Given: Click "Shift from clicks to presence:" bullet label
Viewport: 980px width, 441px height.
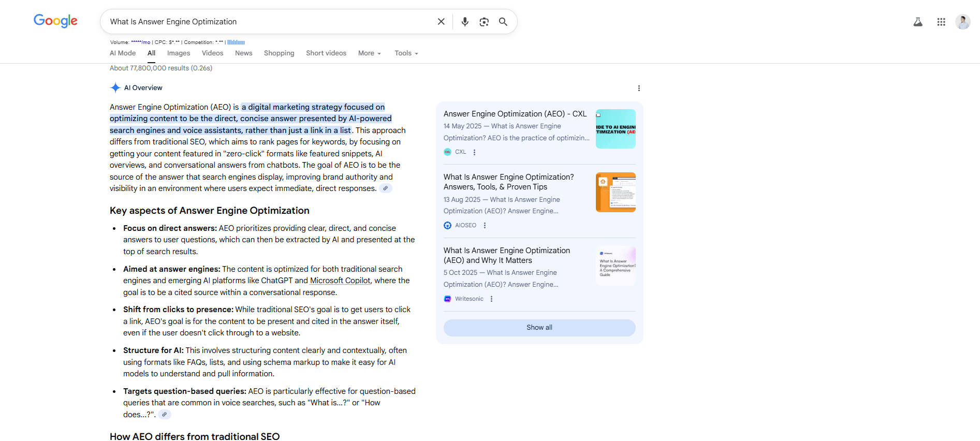Looking at the screenshot, I should [178, 310].
